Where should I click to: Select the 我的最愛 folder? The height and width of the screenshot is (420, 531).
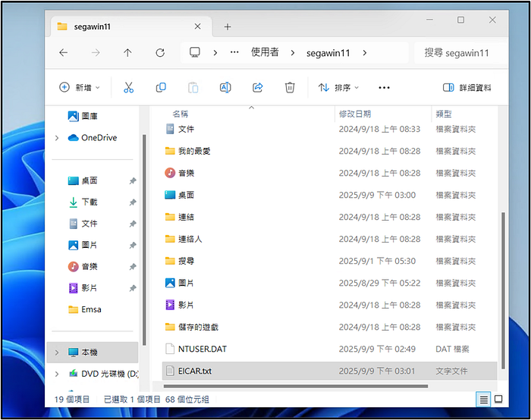coord(329,151)
